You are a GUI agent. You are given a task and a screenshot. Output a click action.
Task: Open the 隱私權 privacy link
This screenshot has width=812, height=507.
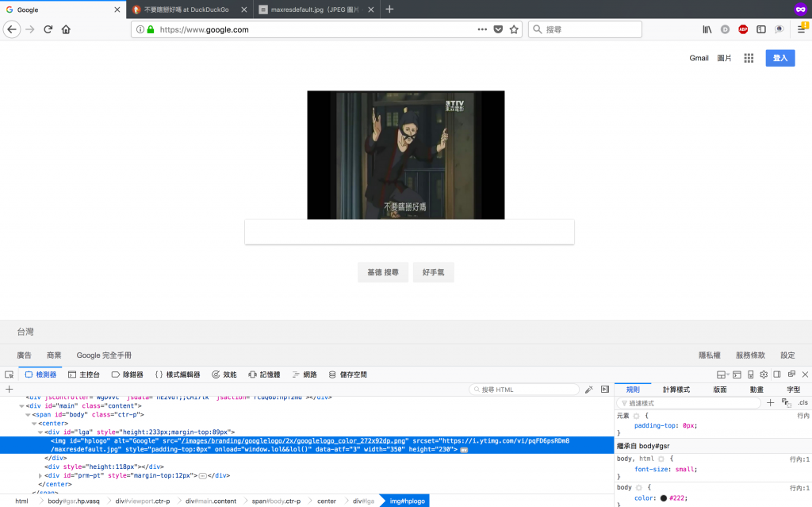click(710, 355)
